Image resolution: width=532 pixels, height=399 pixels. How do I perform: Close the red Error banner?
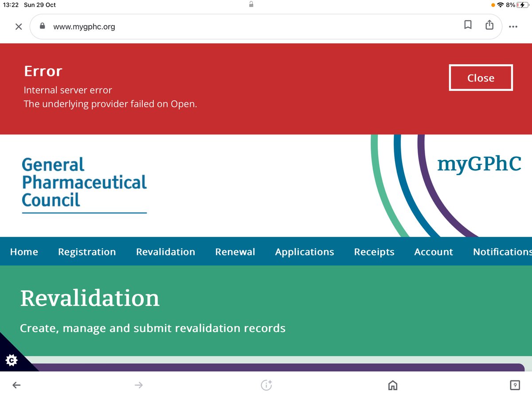coord(481,78)
